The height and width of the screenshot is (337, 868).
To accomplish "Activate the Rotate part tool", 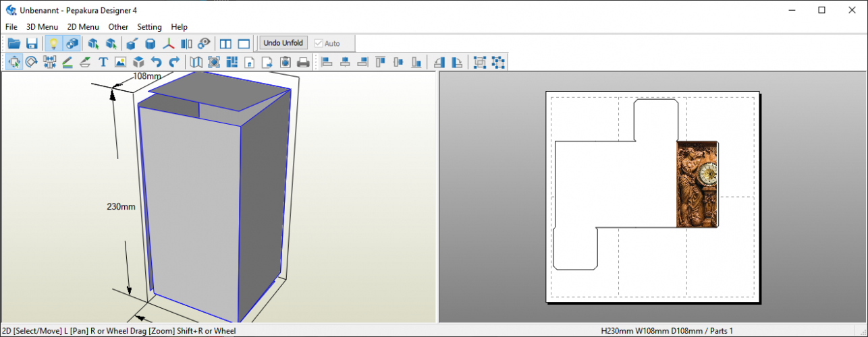I will (32, 62).
